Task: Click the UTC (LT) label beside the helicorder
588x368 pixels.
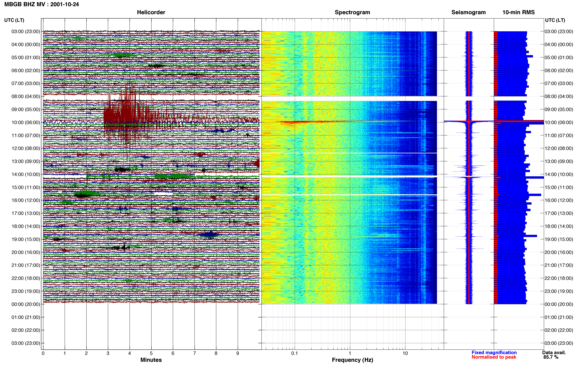Action: (x=14, y=20)
